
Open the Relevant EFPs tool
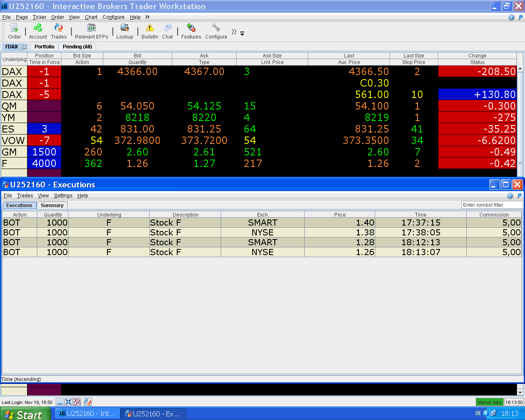(91, 31)
